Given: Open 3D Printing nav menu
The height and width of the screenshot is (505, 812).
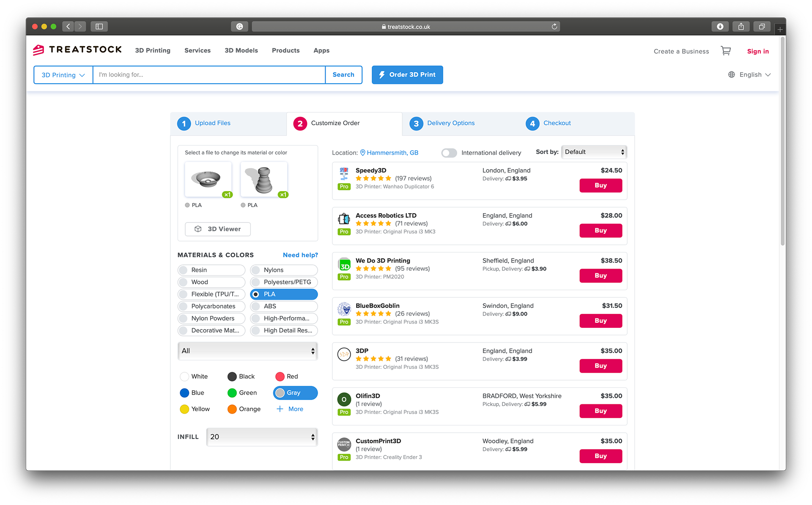Looking at the screenshot, I should [x=153, y=50].
